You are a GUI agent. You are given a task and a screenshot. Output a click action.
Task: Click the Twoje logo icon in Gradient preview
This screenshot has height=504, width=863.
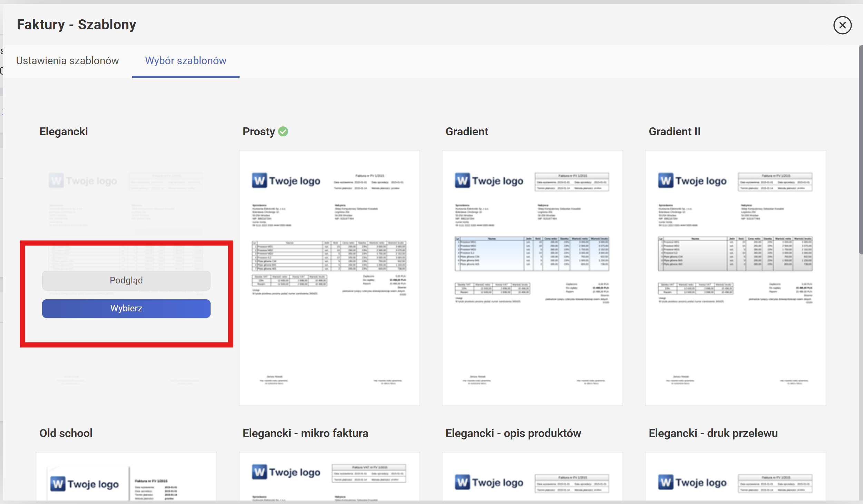click(462, 181)
